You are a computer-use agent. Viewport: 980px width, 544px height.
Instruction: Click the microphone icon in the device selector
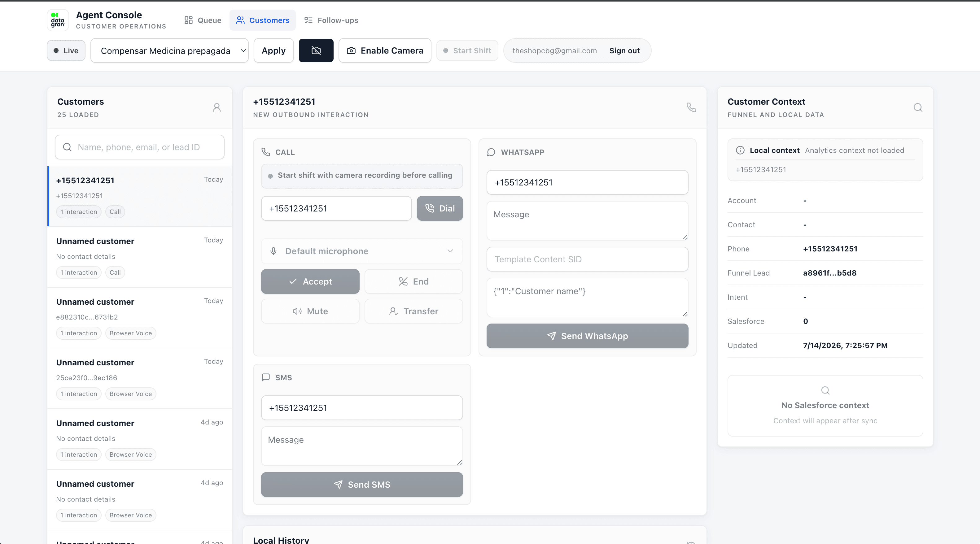tap(273, 251)
